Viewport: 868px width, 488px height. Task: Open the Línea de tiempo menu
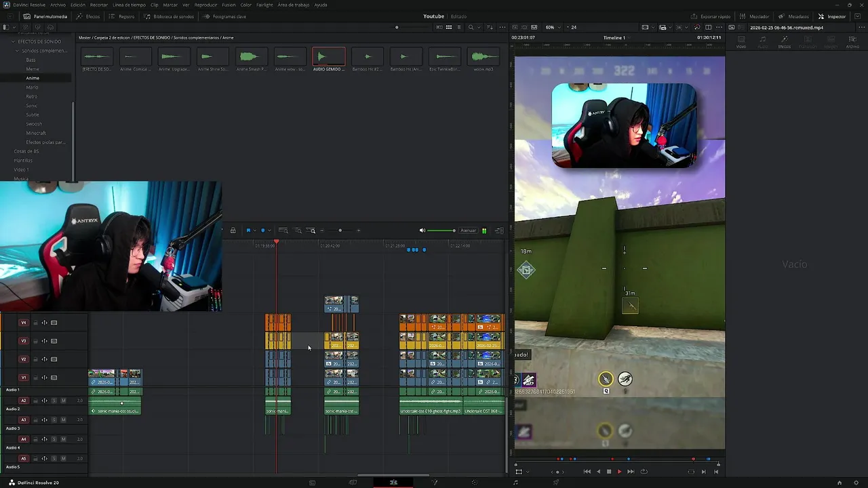click(129, 5)
